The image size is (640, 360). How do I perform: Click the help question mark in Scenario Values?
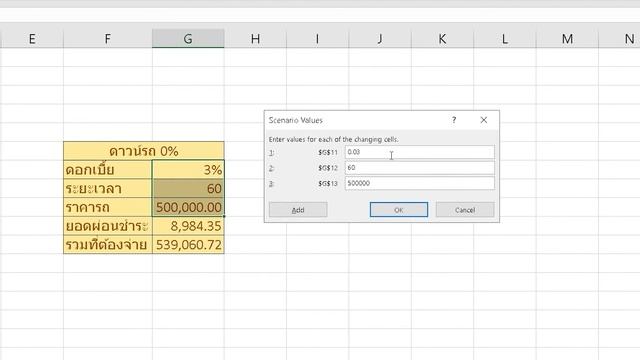[x=454, y=120]
